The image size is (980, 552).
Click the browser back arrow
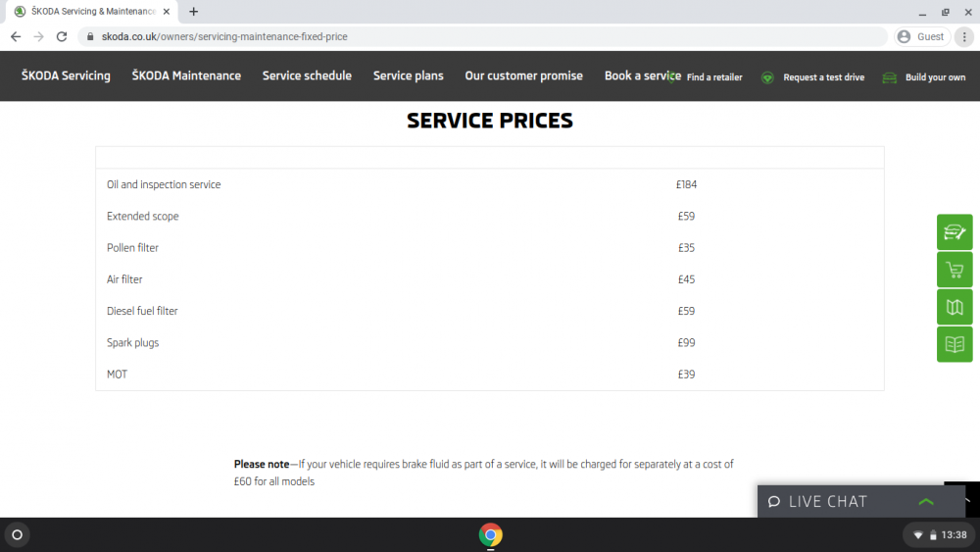point(16,37)
